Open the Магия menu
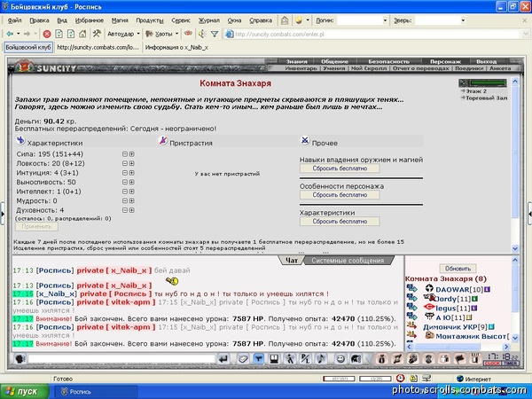532x399 pixels. (120, 20)
